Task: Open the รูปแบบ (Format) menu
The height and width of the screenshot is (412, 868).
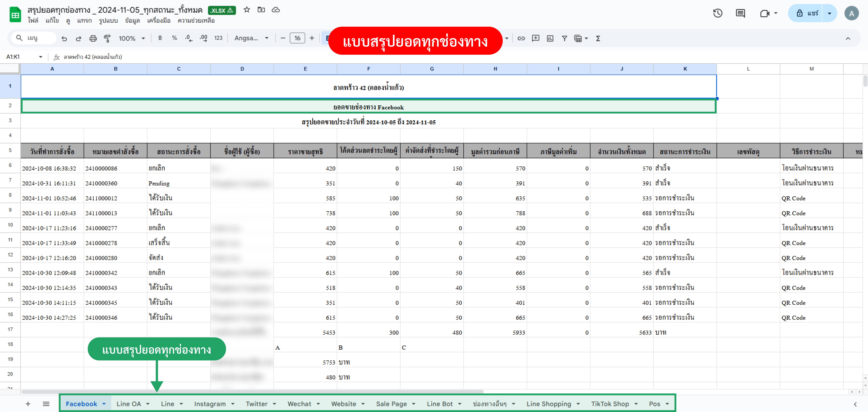Action: click(108, 21)
